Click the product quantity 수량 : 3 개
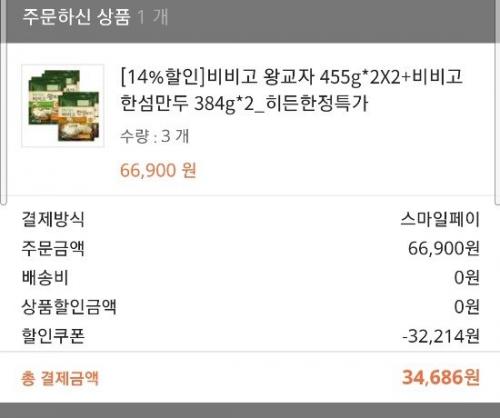 click(155, 136)
